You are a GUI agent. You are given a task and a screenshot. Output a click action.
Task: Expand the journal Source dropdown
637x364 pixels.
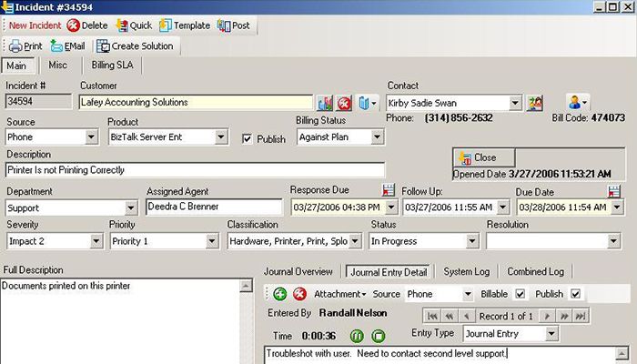click(x=468, y=294)
